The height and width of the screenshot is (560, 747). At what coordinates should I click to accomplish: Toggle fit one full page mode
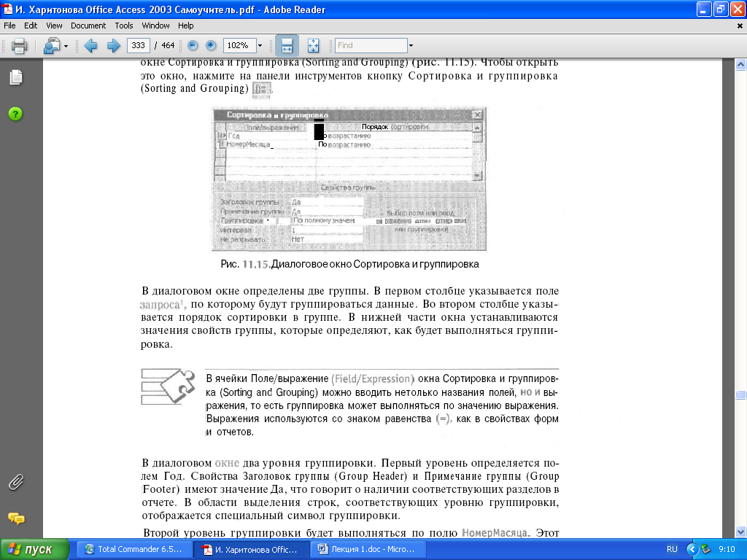tap(313, 46)
